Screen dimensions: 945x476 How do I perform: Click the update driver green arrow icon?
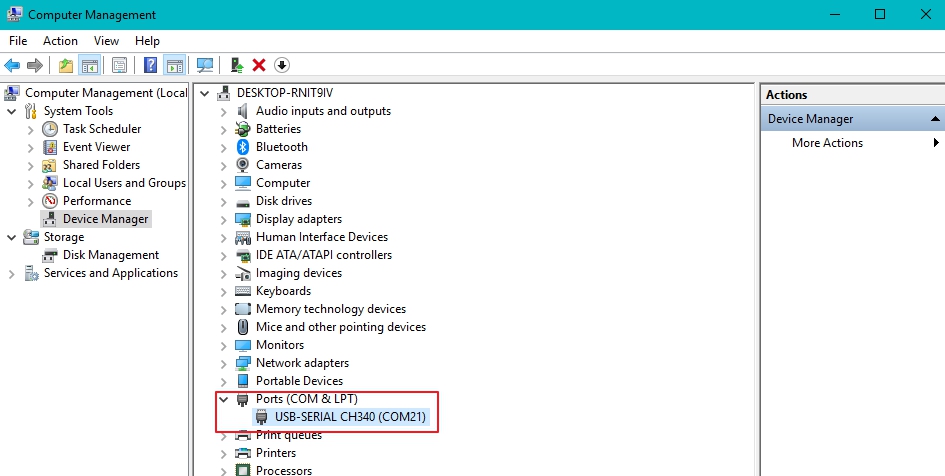coord(237,65)
